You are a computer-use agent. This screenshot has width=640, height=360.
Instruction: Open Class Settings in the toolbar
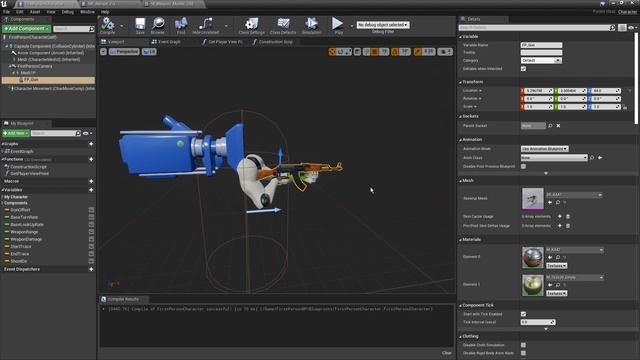pos(251,25)
